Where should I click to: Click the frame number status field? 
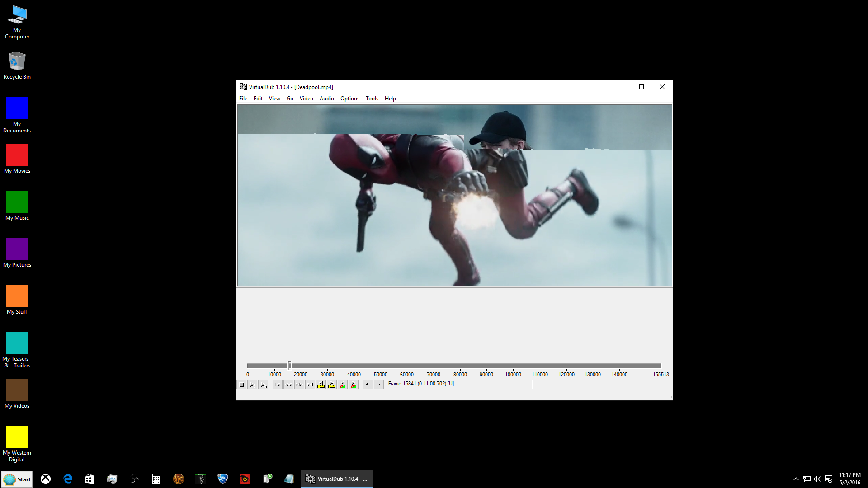[459, 384]
